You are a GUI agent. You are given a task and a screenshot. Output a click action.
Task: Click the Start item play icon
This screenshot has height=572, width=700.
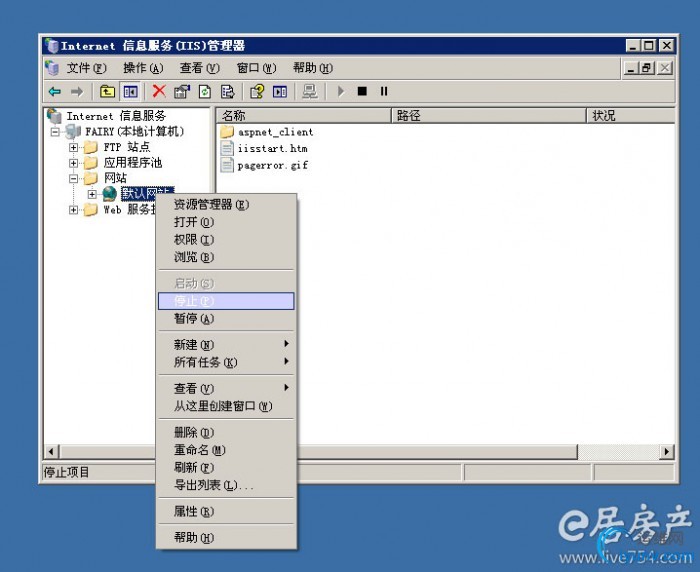click(341, 92)
